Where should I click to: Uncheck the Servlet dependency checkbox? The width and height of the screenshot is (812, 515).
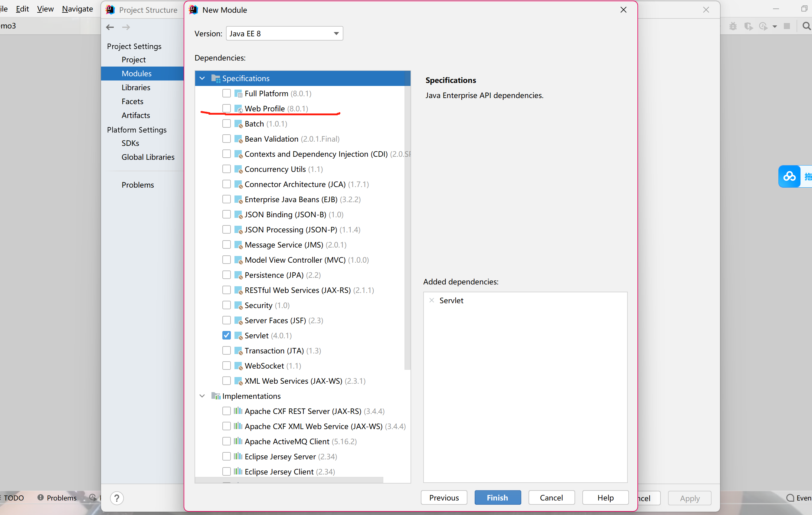click(227, 335)
